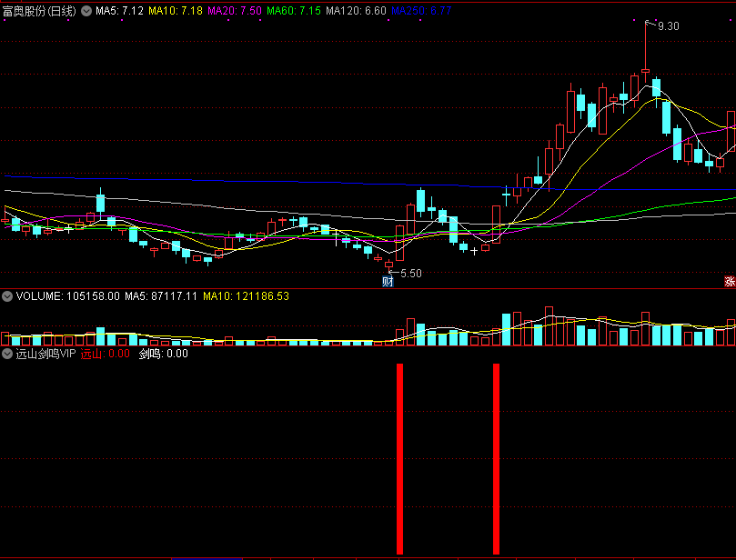Click the 远山剑鸣VIP indicator name

[x=45, y=354]
